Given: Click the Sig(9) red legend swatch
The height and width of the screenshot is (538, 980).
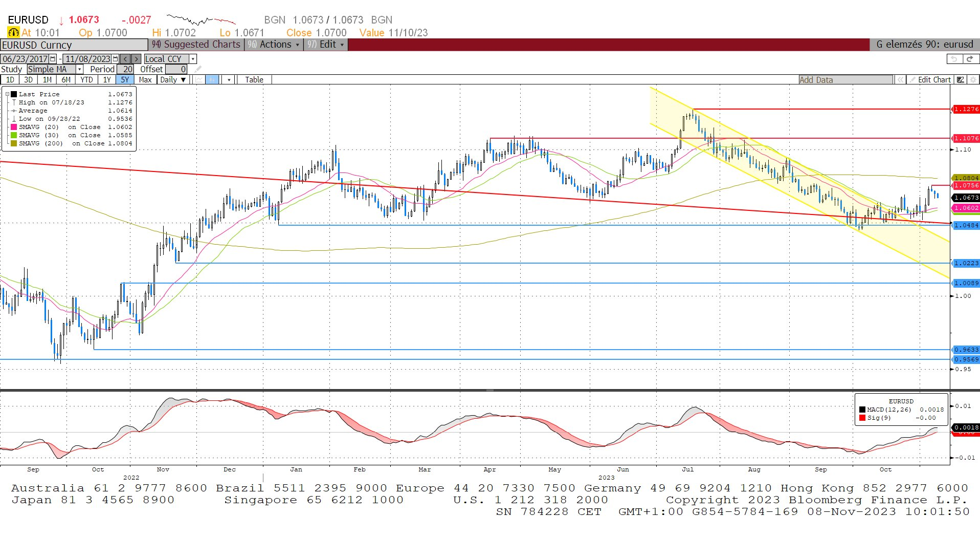Looking at the screenshot, I should pyautogui.click(x=862, y=418).
